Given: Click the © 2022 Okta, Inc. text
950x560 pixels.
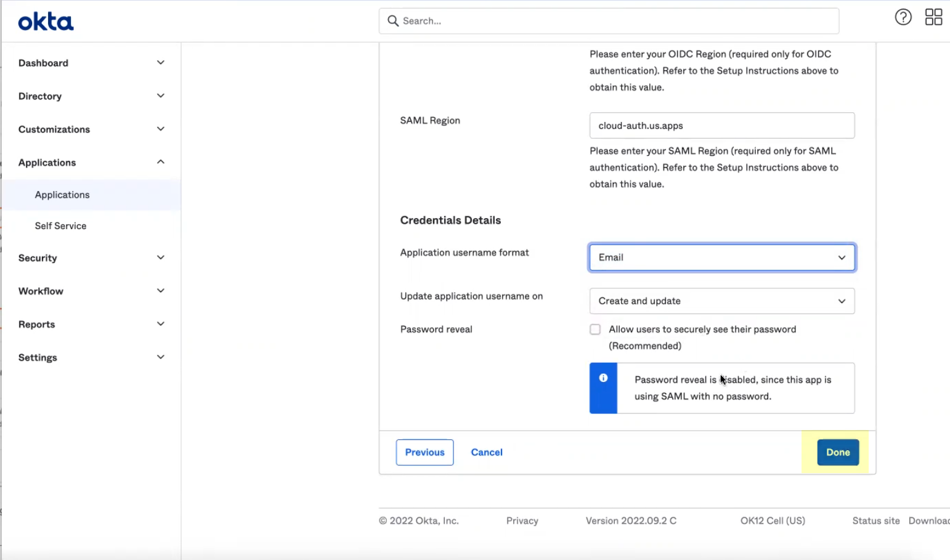Looking at the screenshot, I should (x=419, y=521).
